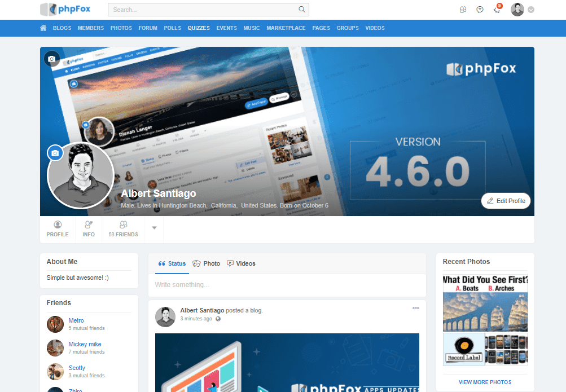Open the post options three-dot menu
The height and width of the screenshot is (392, 566).
pyautogui.click(x=416, y=308)
